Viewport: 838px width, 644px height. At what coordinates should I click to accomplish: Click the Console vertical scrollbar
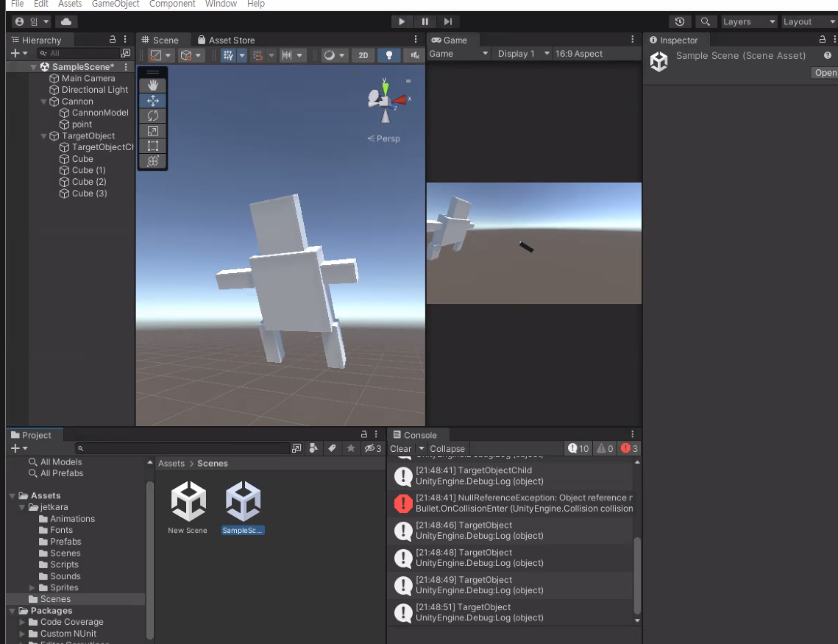(637, 576)
